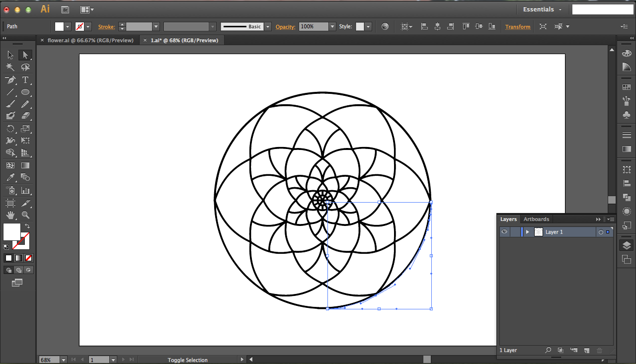The image size is (636, 364).
Task: Swap fill and stroke colors
Action: pyautogui.click(x=27, y=226)
